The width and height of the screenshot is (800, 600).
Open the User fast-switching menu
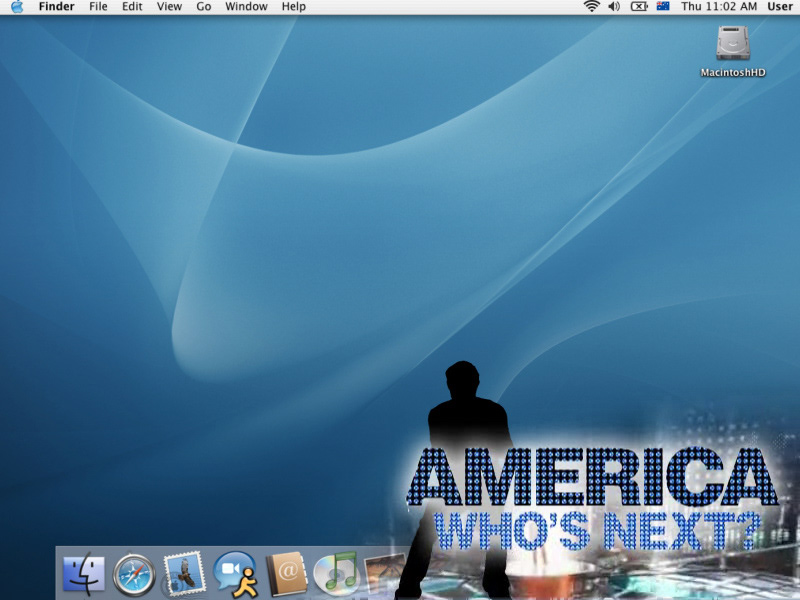(780, 7)
